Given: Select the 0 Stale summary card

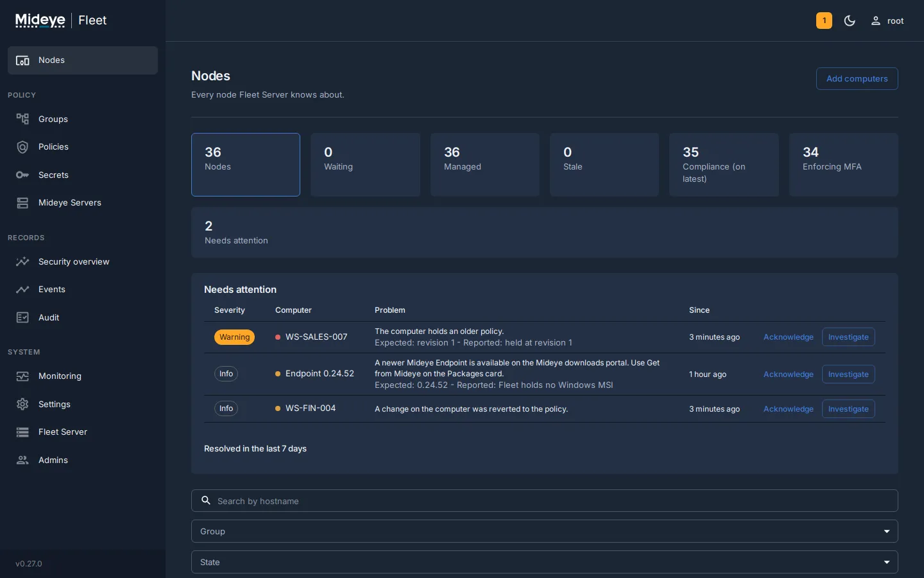Looking at the screenshot, I should [x=604, y=164].
